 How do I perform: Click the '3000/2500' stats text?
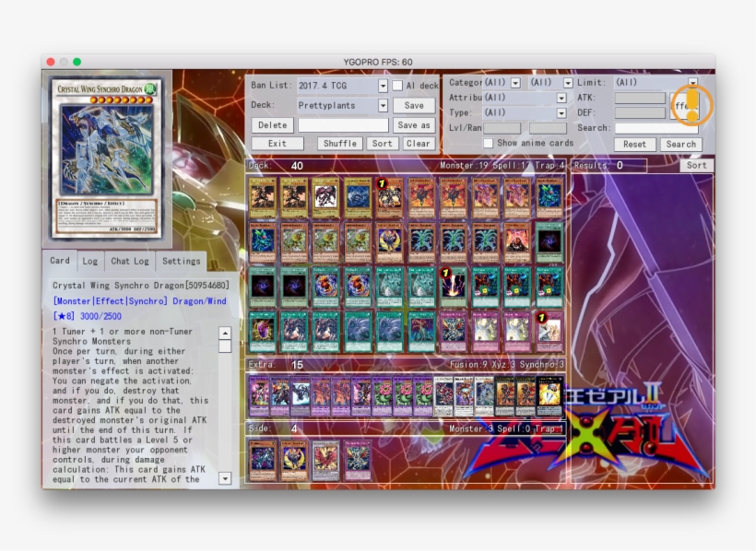point(100,316)
